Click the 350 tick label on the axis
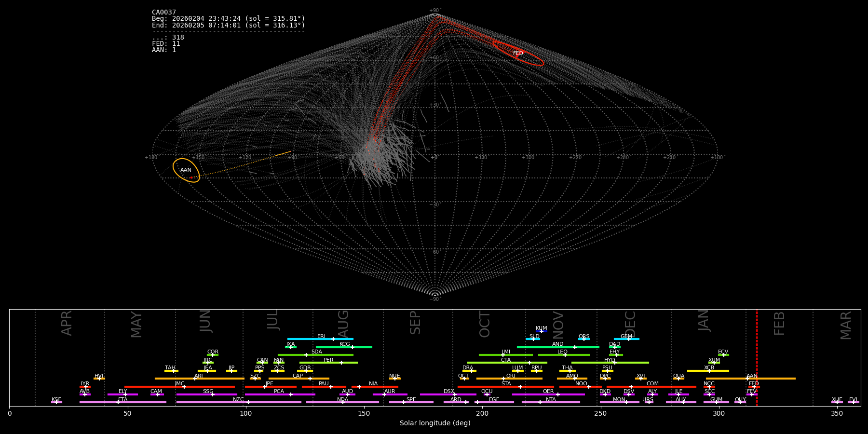Screen dimensions: 868x434 pyautogui.click(x=837, y=413)
